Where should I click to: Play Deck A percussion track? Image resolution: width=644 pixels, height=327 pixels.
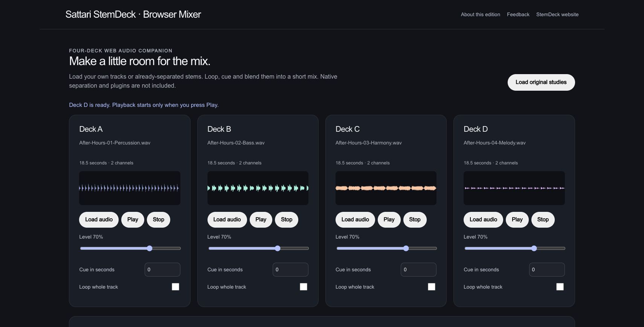pyautogui.click(x=133, y=220)
